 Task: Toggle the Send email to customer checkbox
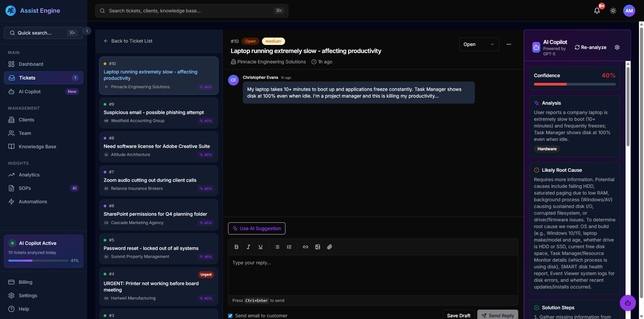click(x=230, y=316)
